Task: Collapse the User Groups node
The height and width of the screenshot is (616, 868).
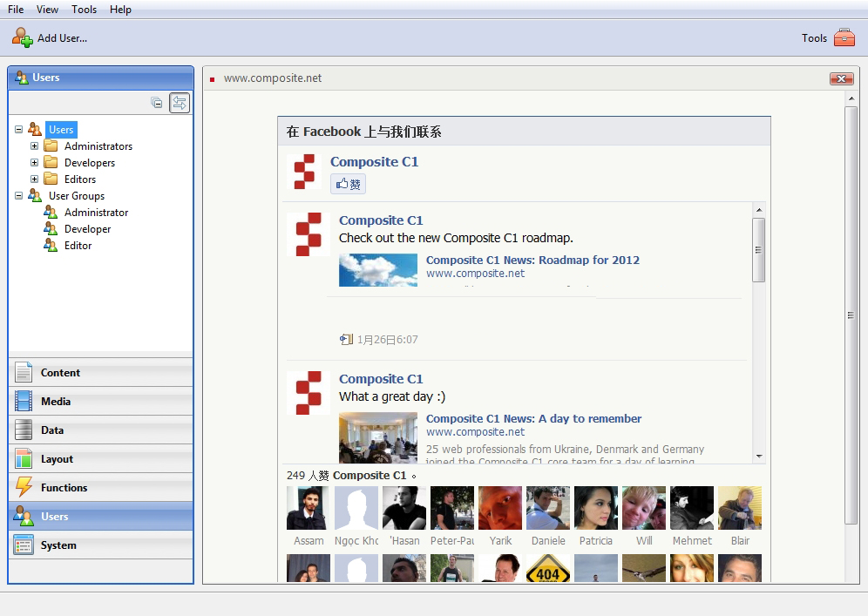Action: (19, 196)
